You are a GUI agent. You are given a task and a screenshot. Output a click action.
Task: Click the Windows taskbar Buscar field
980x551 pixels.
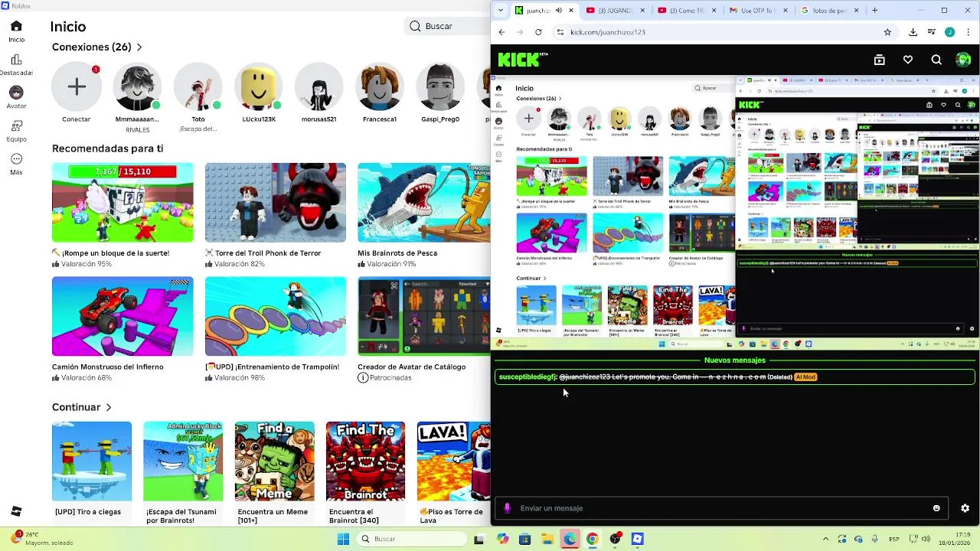pos(412,539)
